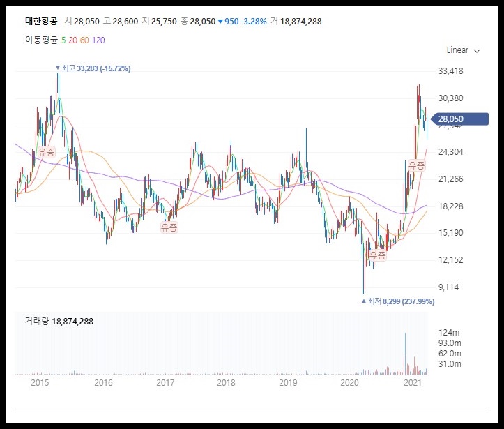Click the header volume 거 18,874,288
504x429 pixels.
(296, 22)
